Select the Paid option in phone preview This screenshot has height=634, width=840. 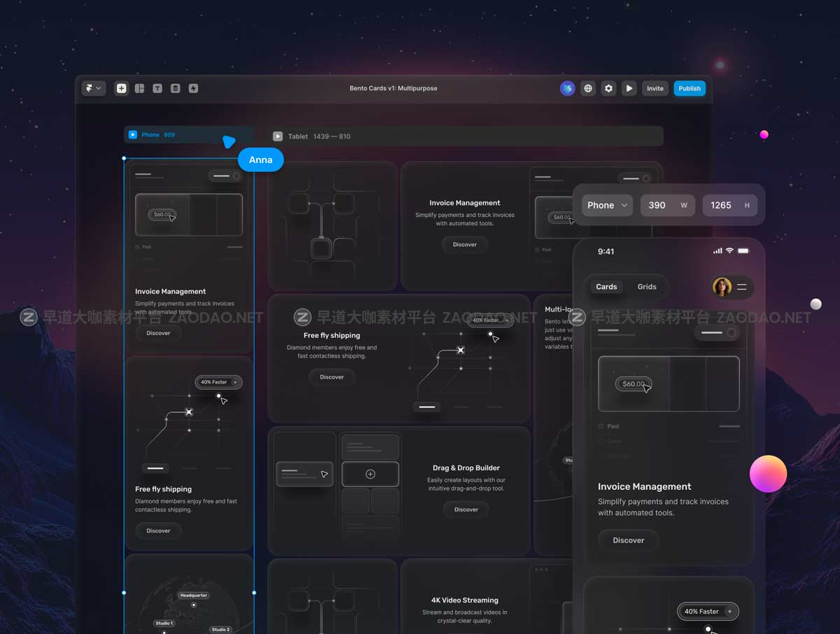[609, 426]
